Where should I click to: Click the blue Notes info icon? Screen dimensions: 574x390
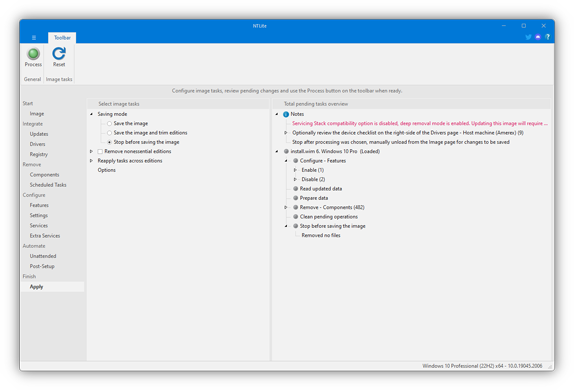click(286, 114)
